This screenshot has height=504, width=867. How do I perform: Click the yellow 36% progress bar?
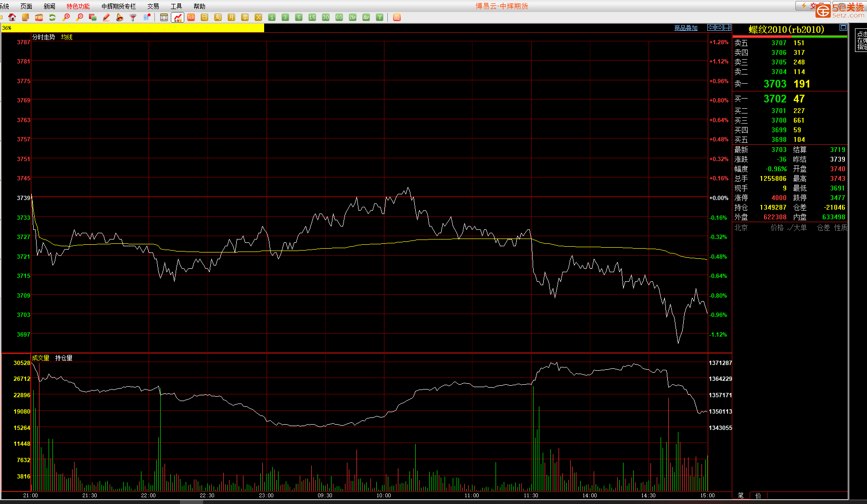click(x=133, y=28)
